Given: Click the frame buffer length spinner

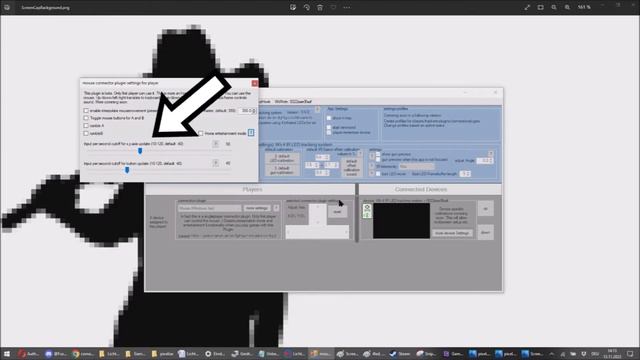Looking at the screenshot, I should click(x=465, y=173).
